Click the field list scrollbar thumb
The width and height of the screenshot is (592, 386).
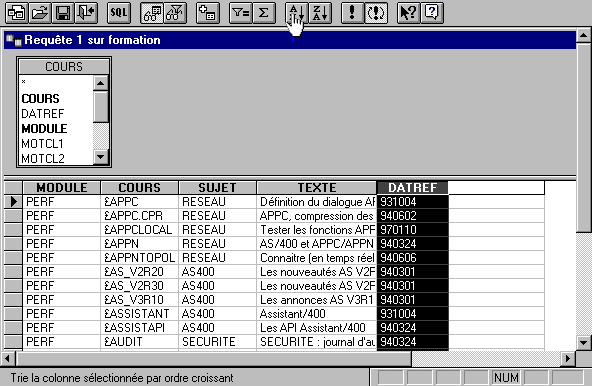[100, 106]
